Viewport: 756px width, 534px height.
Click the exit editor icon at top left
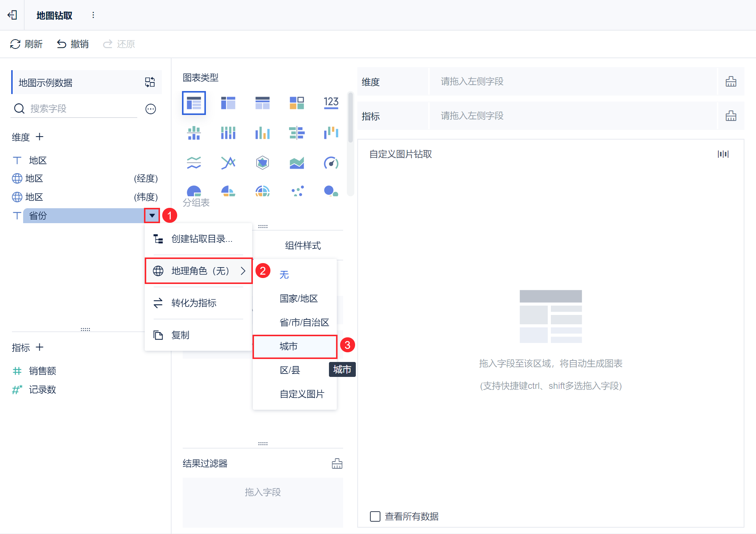[12, 15]
